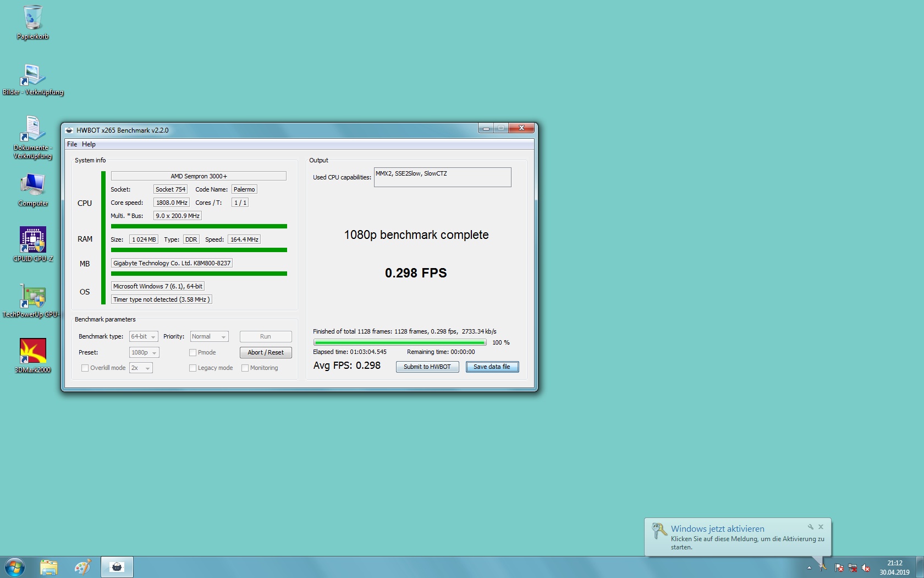Toggle the Overkill mode checkbox
The image size is (924, 578).
85,368
